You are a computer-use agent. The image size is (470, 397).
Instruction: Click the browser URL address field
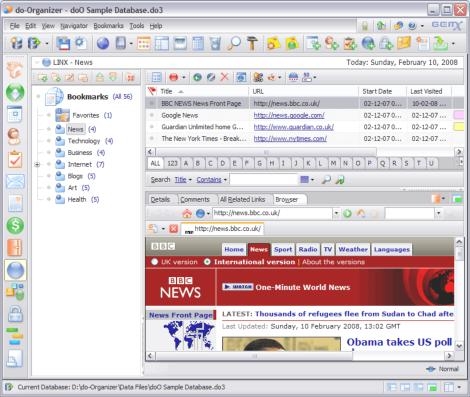point(272,213)
